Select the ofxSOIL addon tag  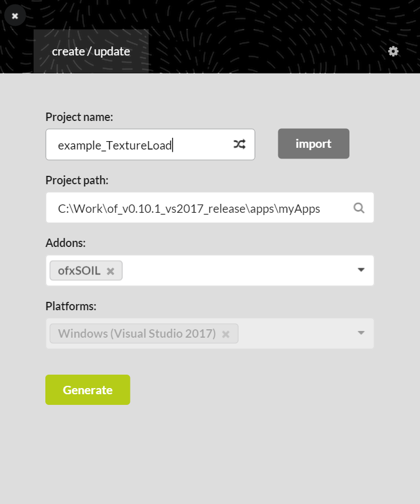(x=80, y=271)
